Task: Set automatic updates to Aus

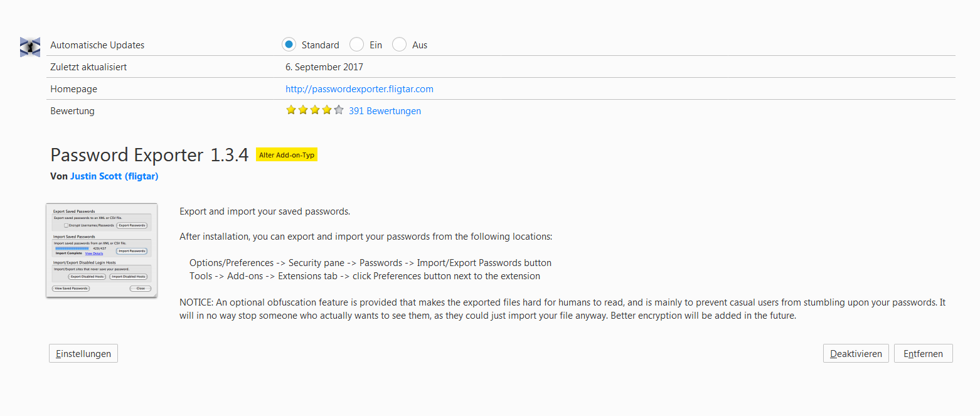Action: pos(399,45)
